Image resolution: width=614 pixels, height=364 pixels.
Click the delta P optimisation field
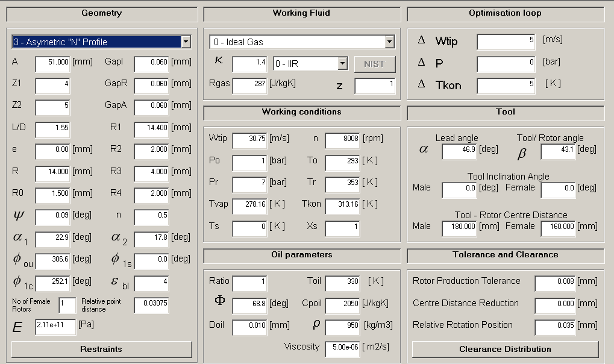[x=506, y=64]
